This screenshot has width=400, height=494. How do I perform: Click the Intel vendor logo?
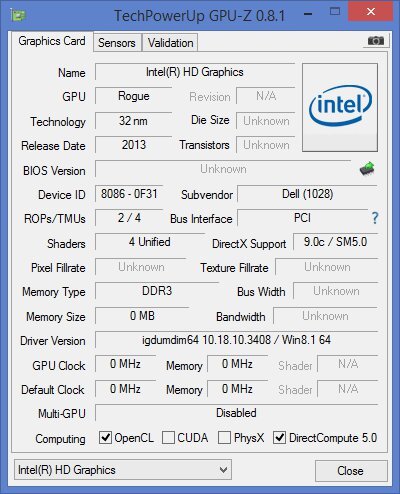340,107
